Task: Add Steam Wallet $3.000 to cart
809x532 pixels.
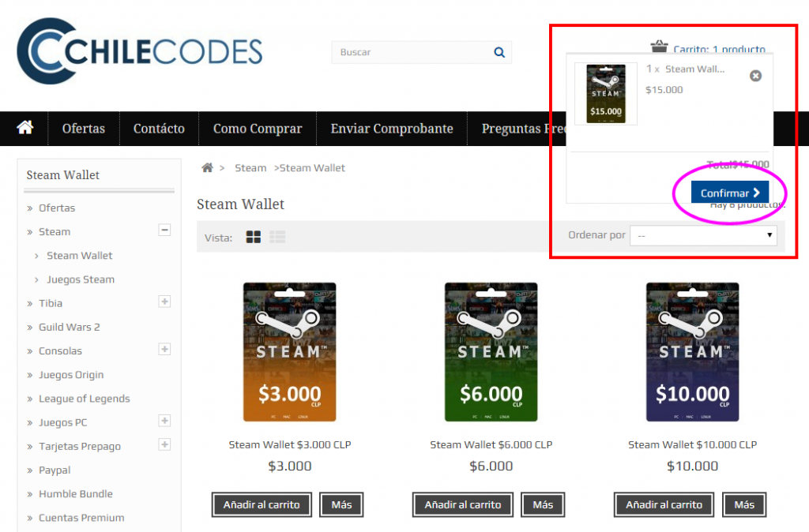Action: pos(262,504)
